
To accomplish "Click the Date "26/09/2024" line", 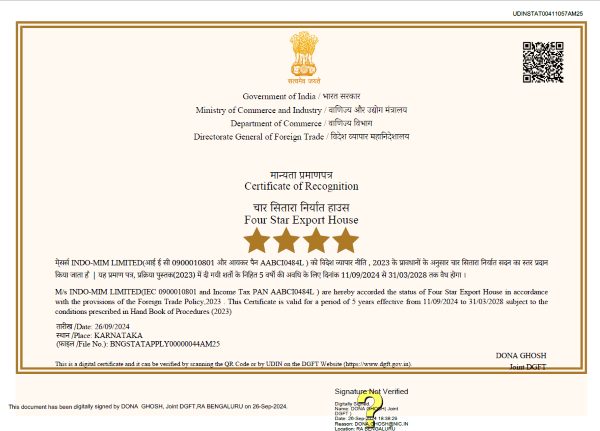I will (x=93, y=327).
